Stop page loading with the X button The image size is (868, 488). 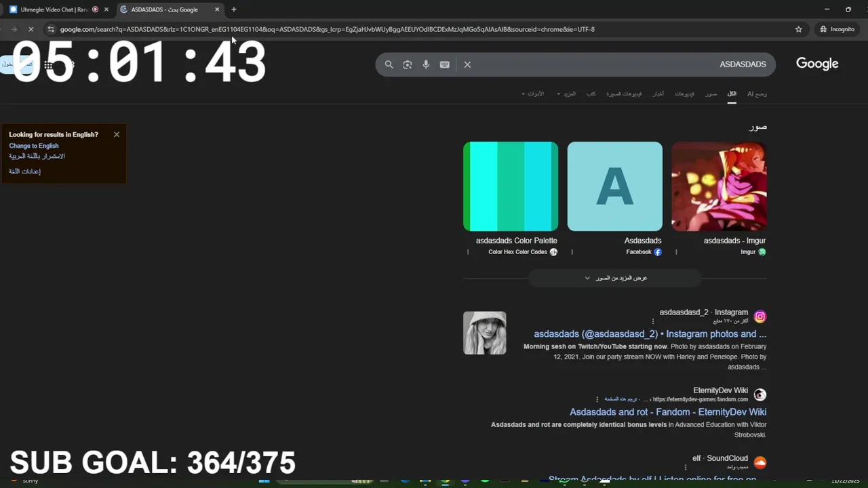32,29
